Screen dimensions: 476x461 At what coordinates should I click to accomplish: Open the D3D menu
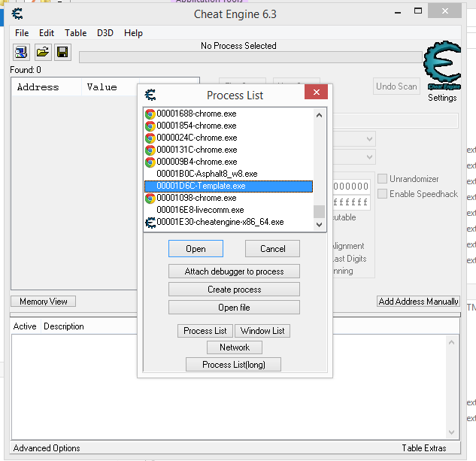pyautogui.click(x=105, y=33)
